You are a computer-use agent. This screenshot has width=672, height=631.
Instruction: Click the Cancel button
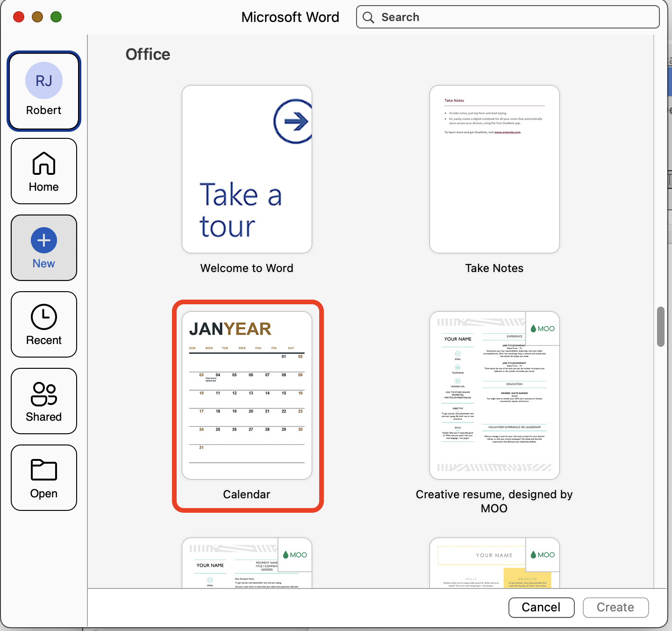(541, 607)
